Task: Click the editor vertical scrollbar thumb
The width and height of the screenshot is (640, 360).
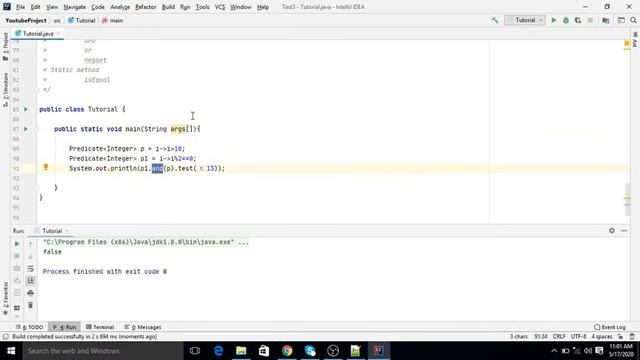Action: point(627,200)
